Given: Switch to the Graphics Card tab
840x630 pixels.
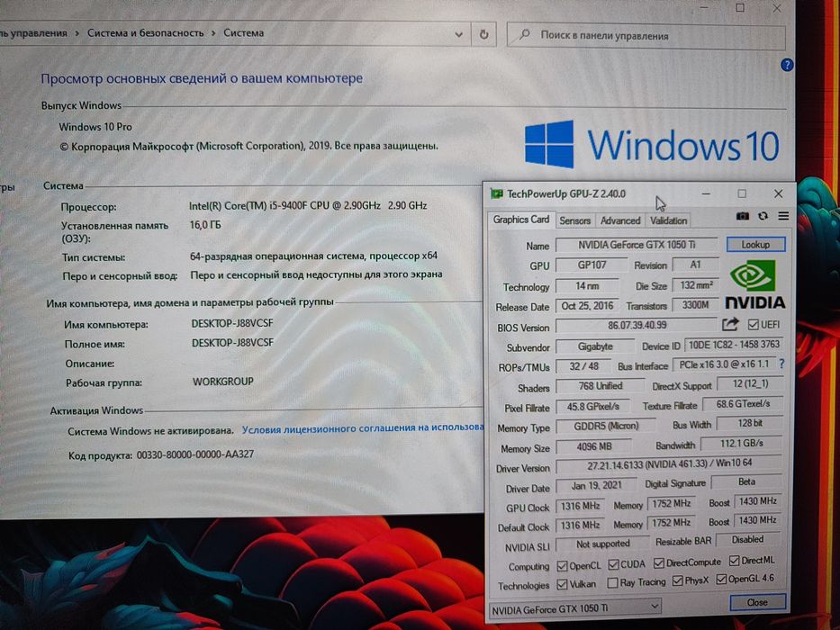Looking at the screenshot, I should (x=520, y=220).
